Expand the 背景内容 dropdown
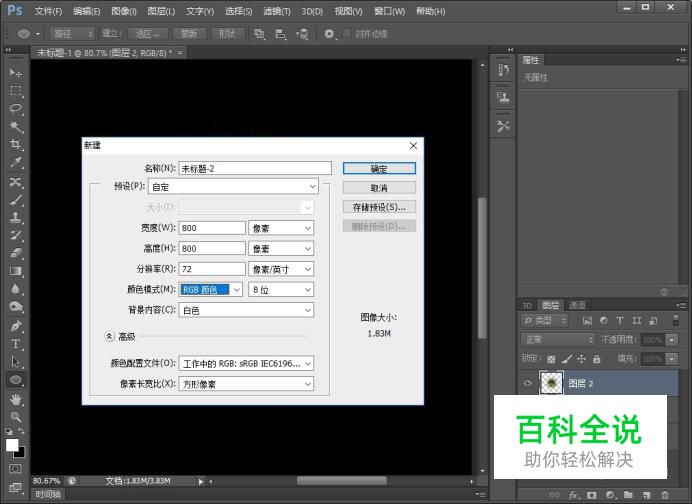692x504 pixels. coord(247,310)
